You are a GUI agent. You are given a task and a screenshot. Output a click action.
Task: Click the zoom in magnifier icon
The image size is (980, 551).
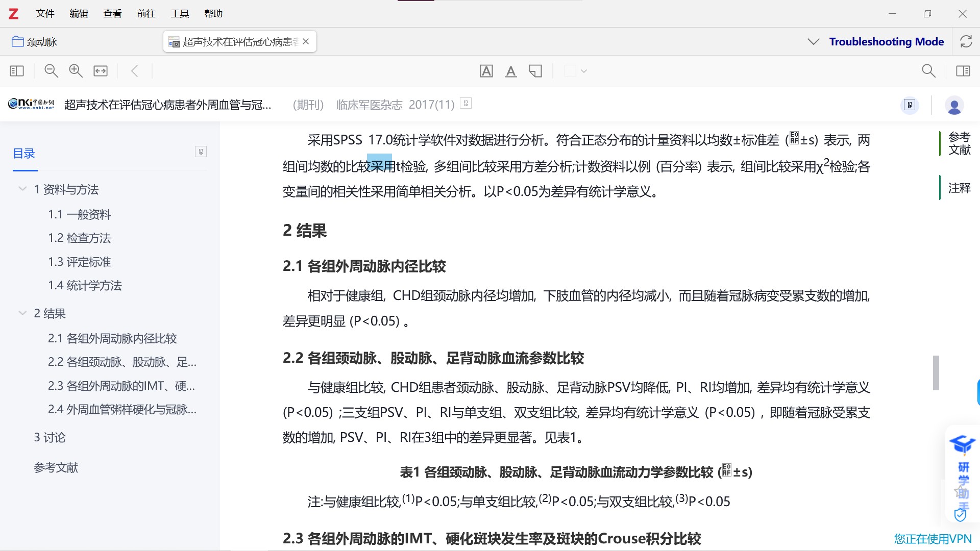pos(76,71)
